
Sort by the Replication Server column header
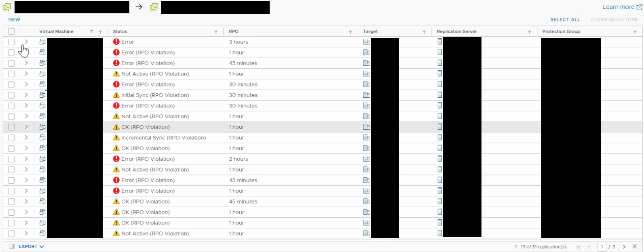tap(457, 31)
